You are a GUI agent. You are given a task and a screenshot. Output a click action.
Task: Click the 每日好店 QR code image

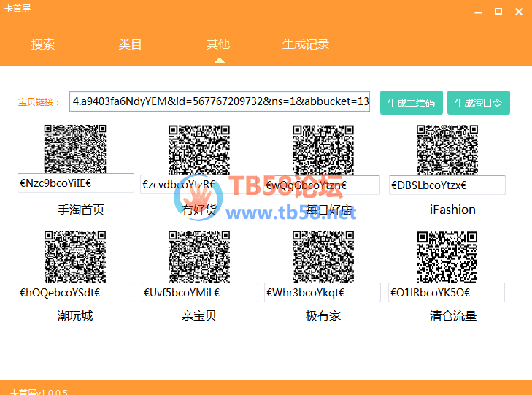323,150
